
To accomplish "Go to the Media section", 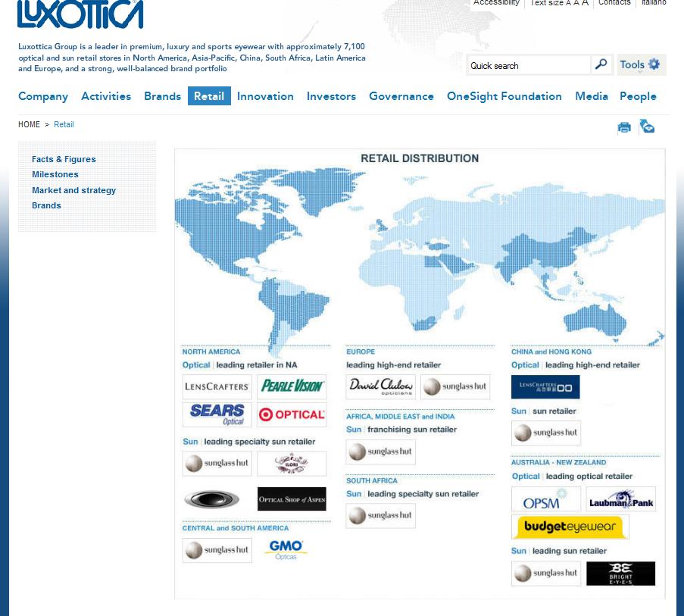I will 591,96.
